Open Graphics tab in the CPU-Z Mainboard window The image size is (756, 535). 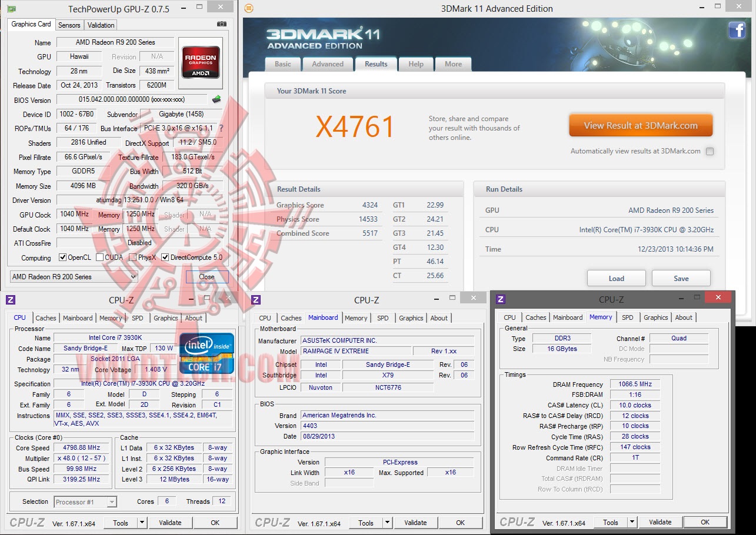[x=411, y=318]
